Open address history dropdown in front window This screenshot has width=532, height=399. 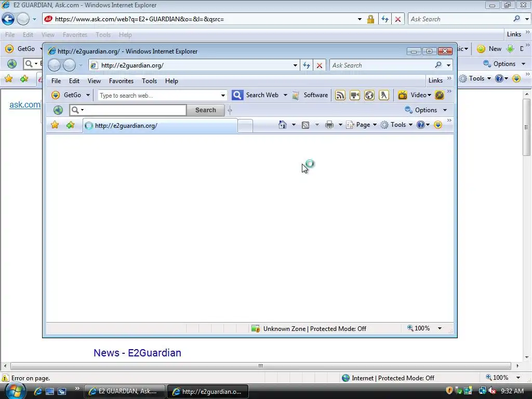coord(295,65)
